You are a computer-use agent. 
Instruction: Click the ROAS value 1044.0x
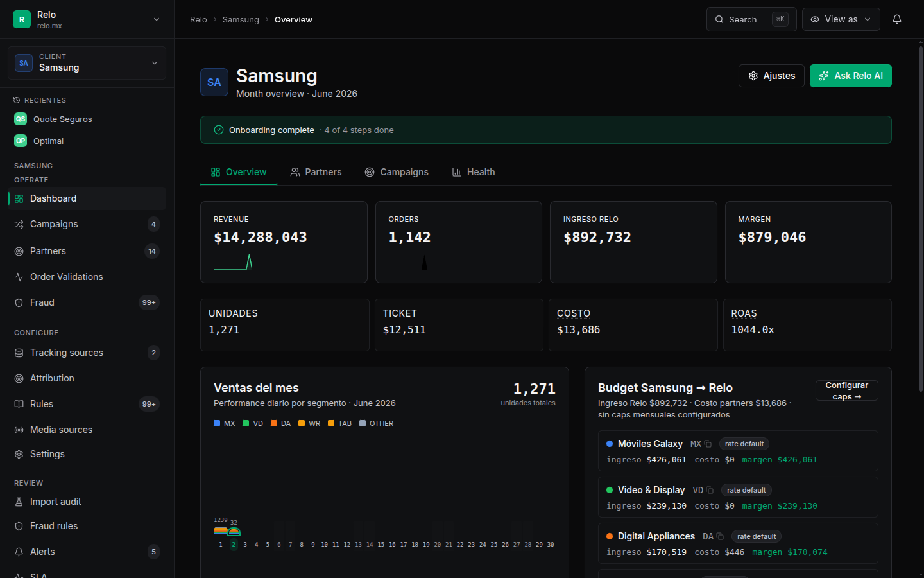[x=753, y=329]
